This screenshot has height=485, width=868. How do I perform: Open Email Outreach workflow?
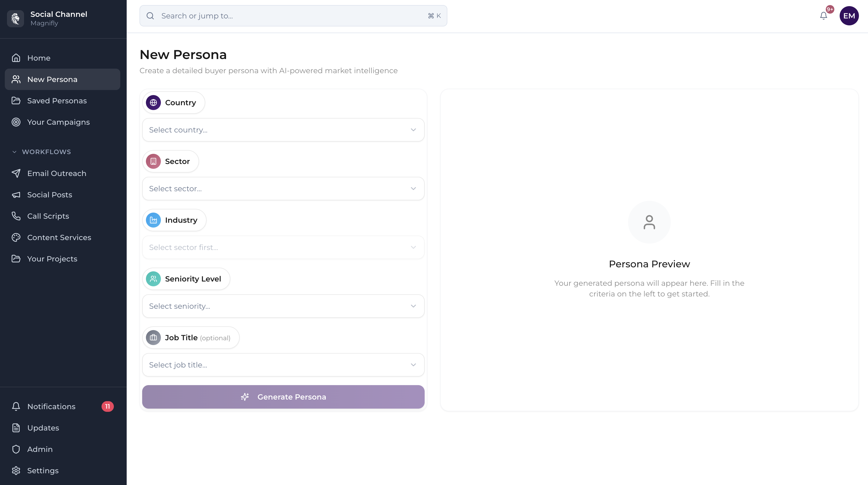click(57, 173)
